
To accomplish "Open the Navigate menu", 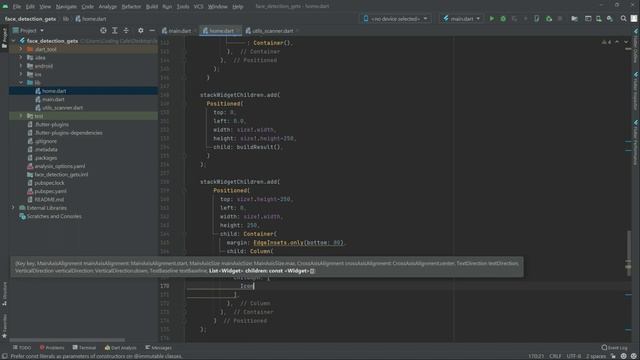I will click(x=66, y=7).
